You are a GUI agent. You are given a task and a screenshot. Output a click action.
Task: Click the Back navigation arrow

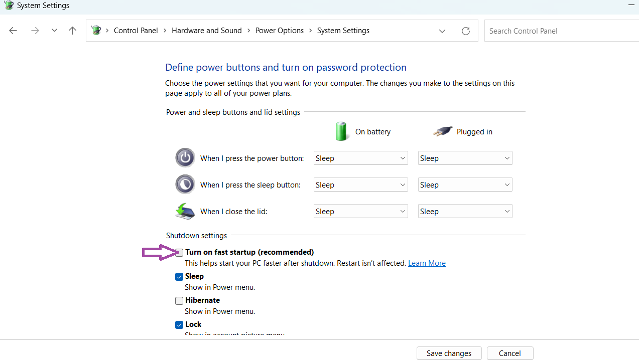click(13, 31)
